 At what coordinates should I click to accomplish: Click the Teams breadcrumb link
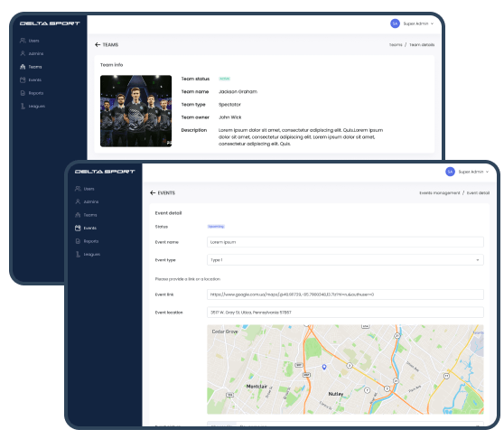[396, 44]
